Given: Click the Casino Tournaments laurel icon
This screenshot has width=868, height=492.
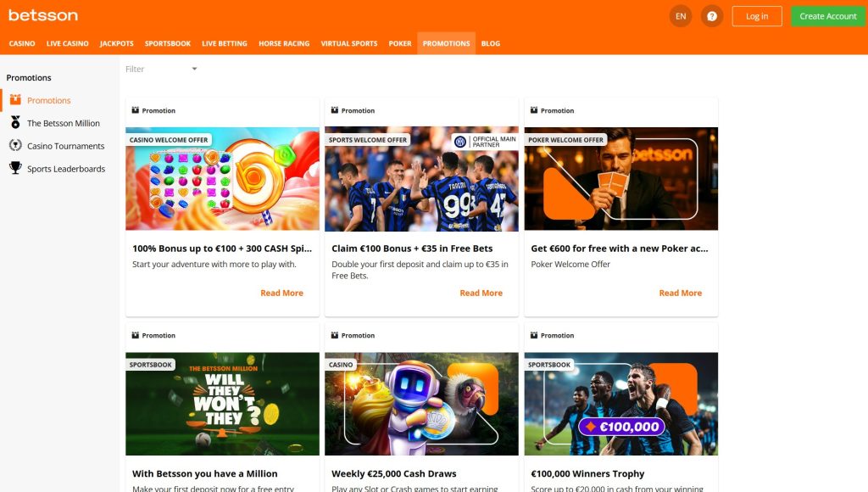Looking at the screenshot, I should tap(15, 146).
